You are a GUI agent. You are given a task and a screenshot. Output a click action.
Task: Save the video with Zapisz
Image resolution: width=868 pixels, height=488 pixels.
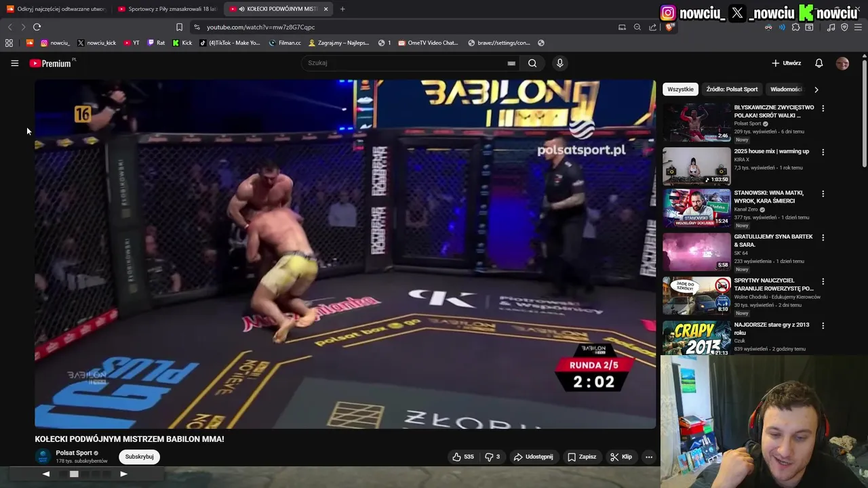coord(582,457)
